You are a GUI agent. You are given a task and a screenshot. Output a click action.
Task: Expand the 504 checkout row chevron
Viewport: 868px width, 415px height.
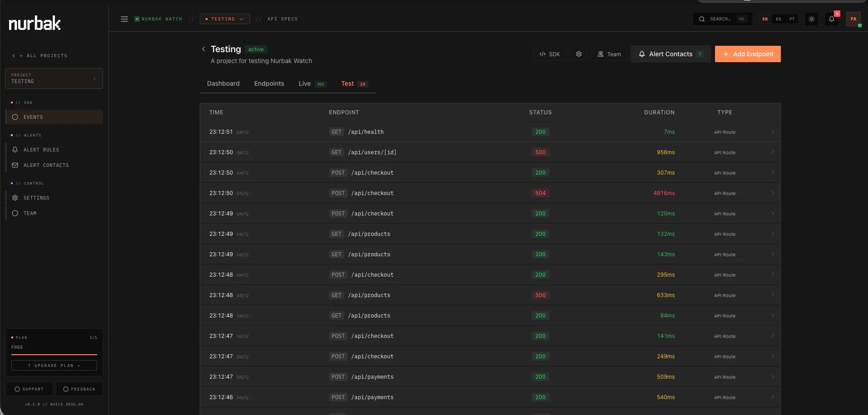point(772,193)
